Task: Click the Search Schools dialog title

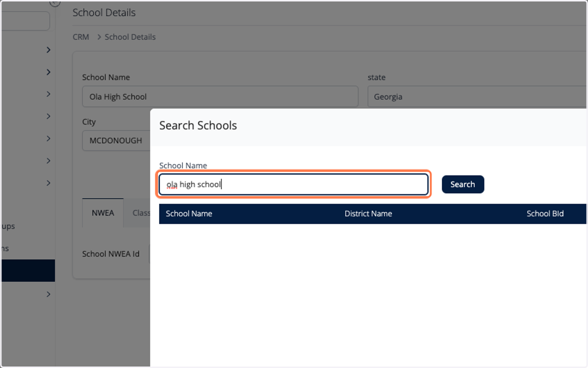Action: tap(198, 126)
